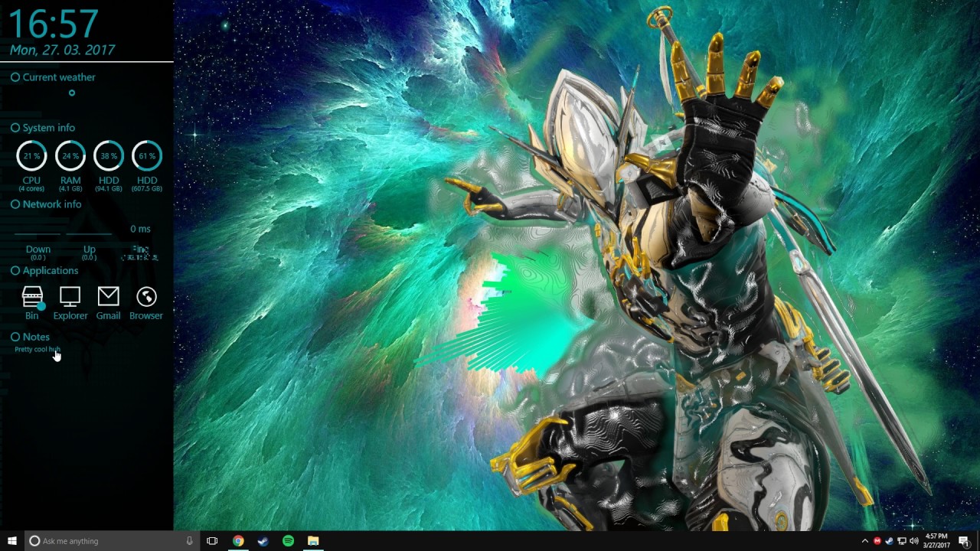Launch Explorer from the Applications section
The height and width of the screenshot is (551, 980).
pyautogui.click(x=70, y=297)
